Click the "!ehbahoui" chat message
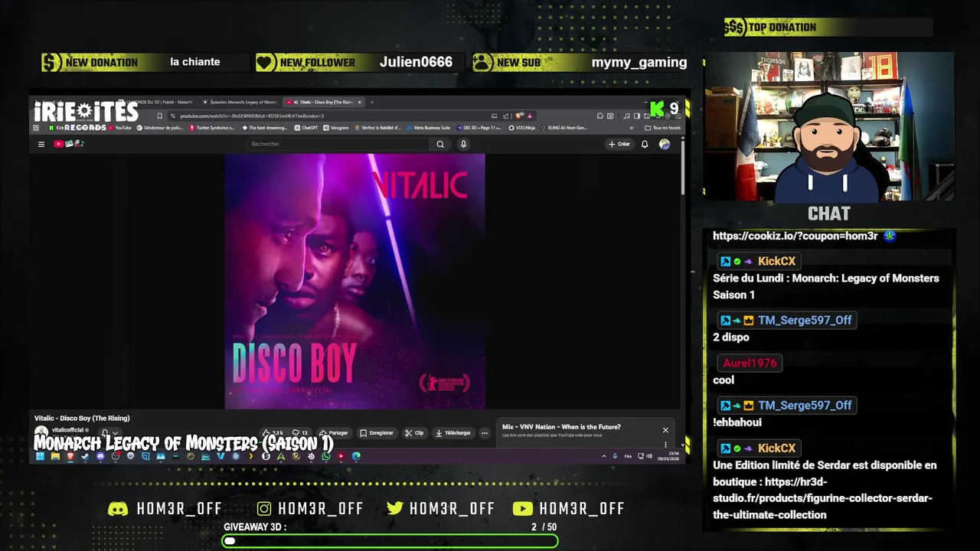 pyautogui.click(x=737, y=422)
